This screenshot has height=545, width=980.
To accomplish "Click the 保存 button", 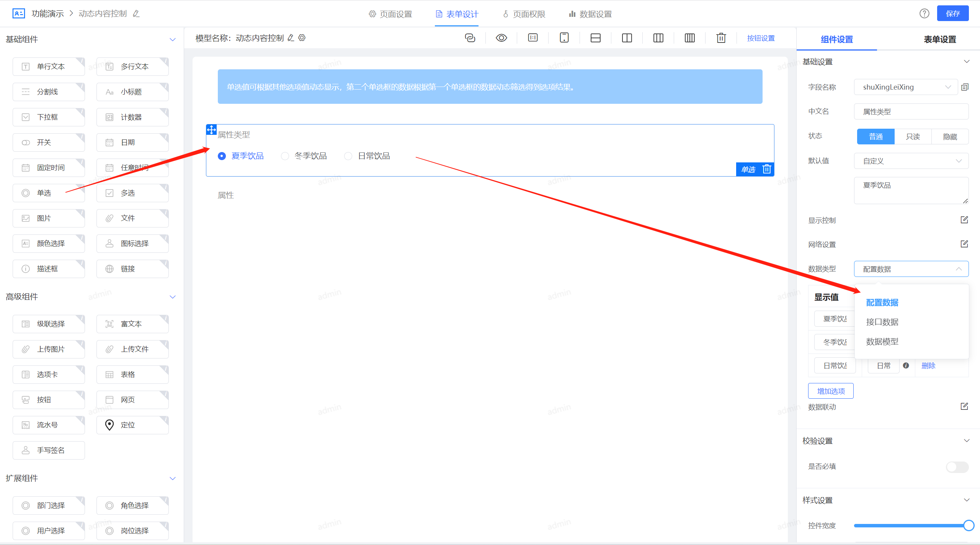I will pos(952,14).
